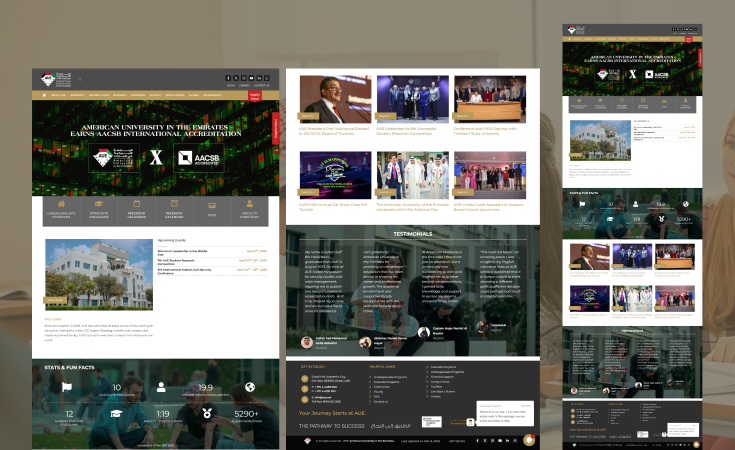Viewport: 735px width, 450px height.
Task: Click the first testimonial author's avatar
Action: pyautogui.click(x=307, y=342)
